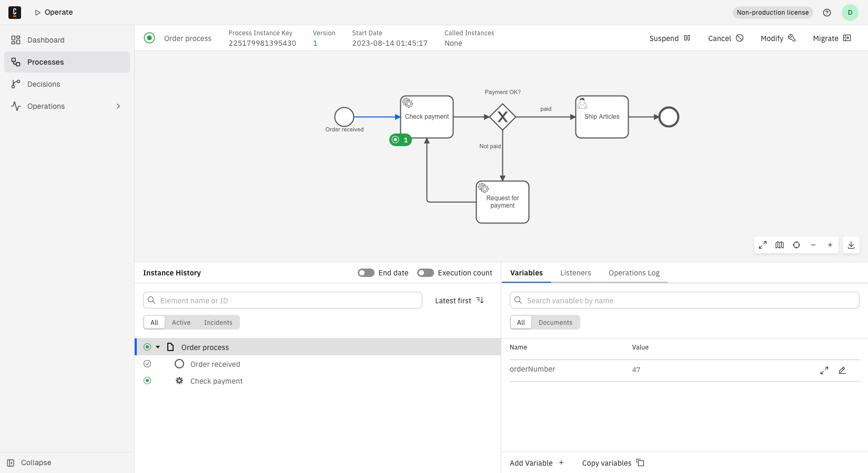Reset the diagram viewport
The height and width of the screenshot is (473, 868).
(796, 245)
